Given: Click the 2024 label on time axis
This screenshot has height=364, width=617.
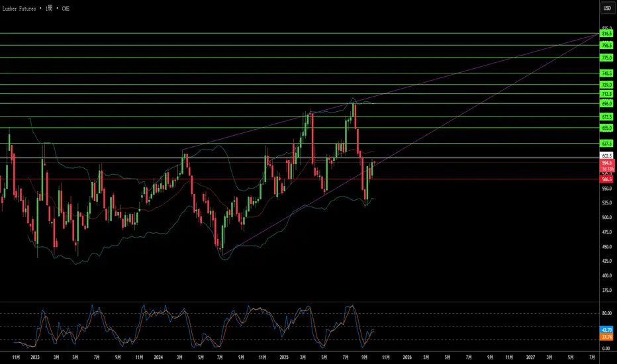Looking at the screenshot, I should pos(158,357).
